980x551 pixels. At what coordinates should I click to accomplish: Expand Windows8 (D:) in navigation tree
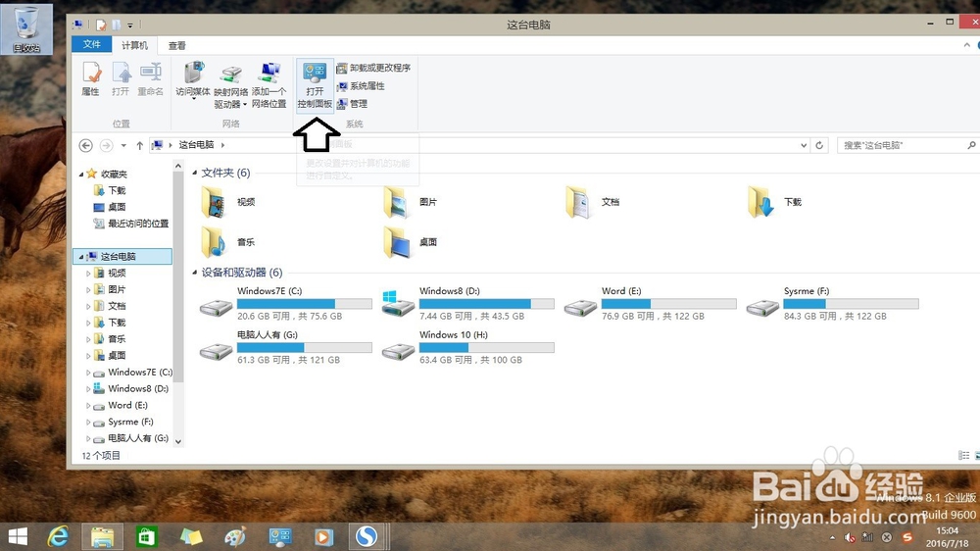[x=88, y=389]
